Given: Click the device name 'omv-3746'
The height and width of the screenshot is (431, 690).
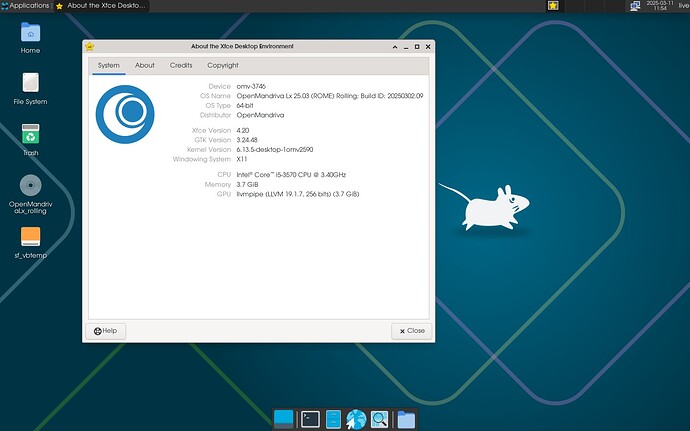Looking at the screenshot, I should coord(251,86).
